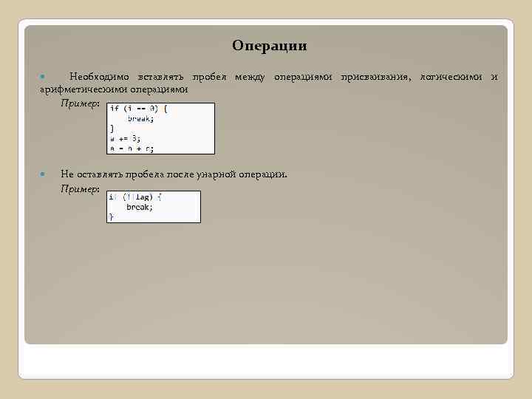Click the "break;" line in the first code box
Screen dimensions: 532x399
tap(141, 119)
